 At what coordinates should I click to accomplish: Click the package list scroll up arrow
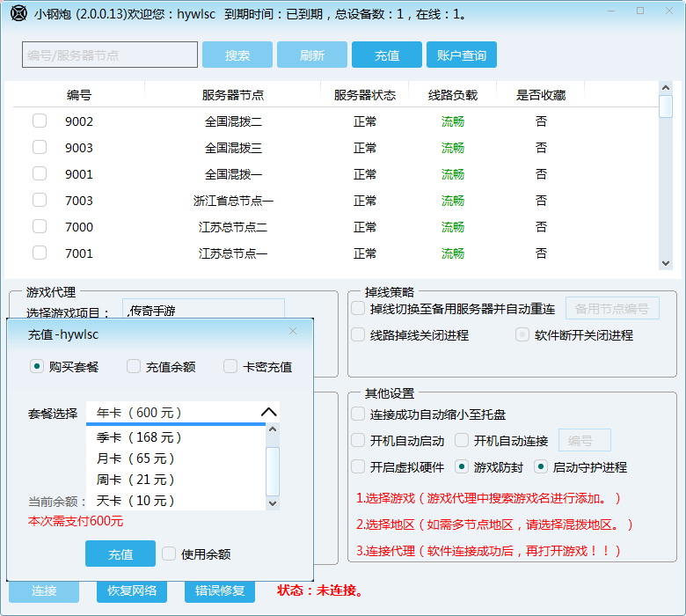pyautogui.click(x=273, y=429)
